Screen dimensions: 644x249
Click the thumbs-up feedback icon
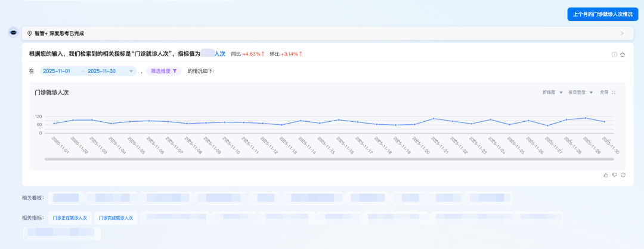pos(606,175)
